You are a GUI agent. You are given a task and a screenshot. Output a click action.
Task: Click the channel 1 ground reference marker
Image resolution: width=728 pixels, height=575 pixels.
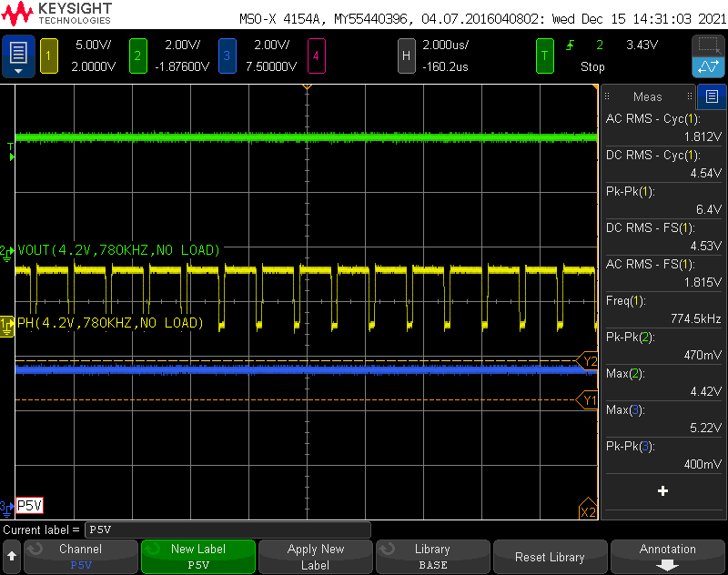(7, 326)
